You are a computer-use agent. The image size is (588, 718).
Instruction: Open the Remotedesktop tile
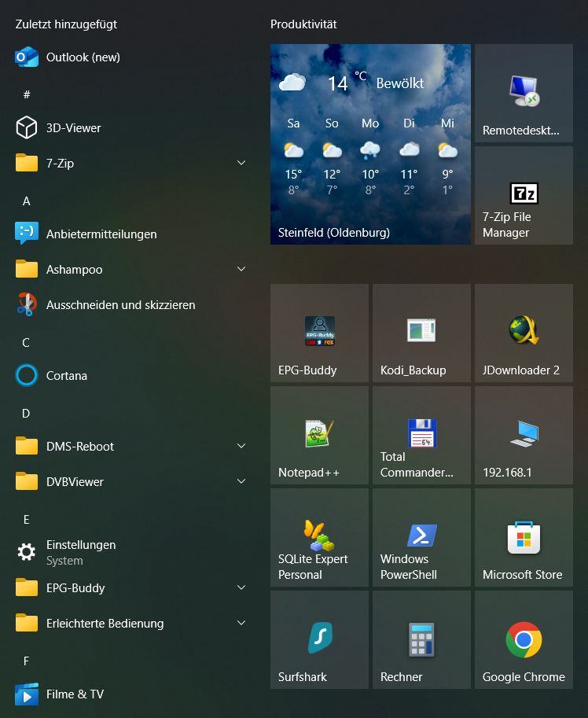524,94
